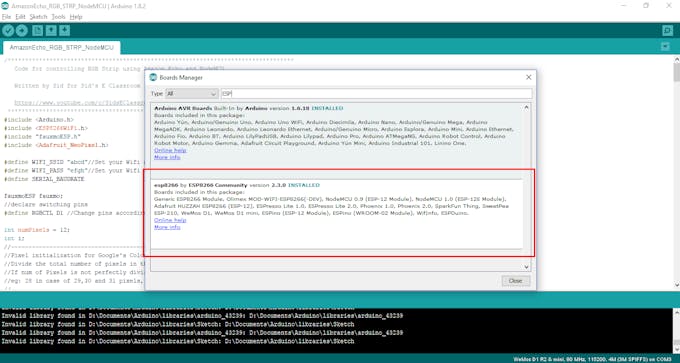This screenshot has height=363, width=680.
Task: Click the boards list scroll down arrow
Action: point(526,267)
